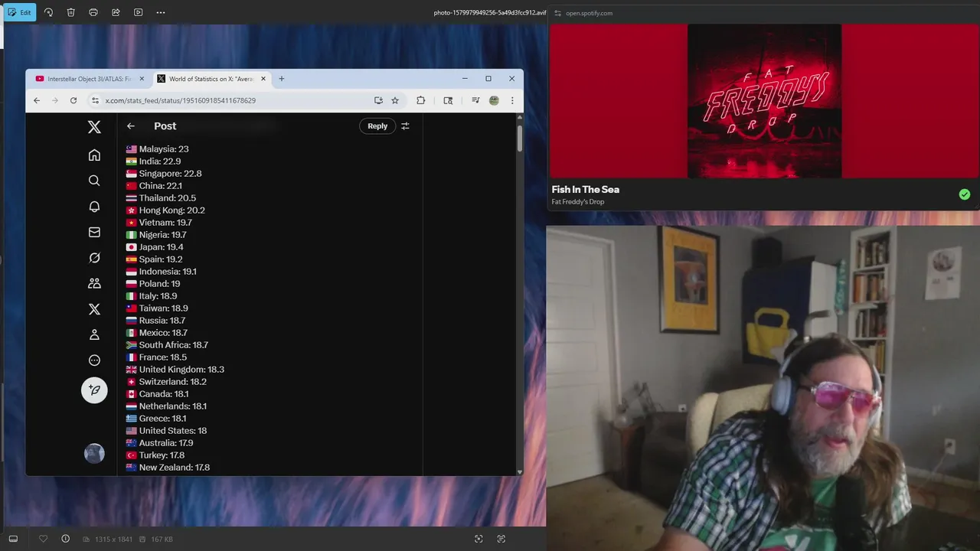The image size is (980, 551).
Task: Favorite the photo with the heart icon
Action: (x=43, y=539)
